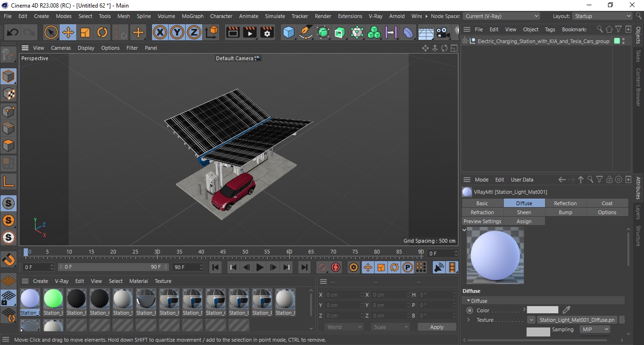Switch to Polygons mode
644x345 pixels.
[9, 145]
